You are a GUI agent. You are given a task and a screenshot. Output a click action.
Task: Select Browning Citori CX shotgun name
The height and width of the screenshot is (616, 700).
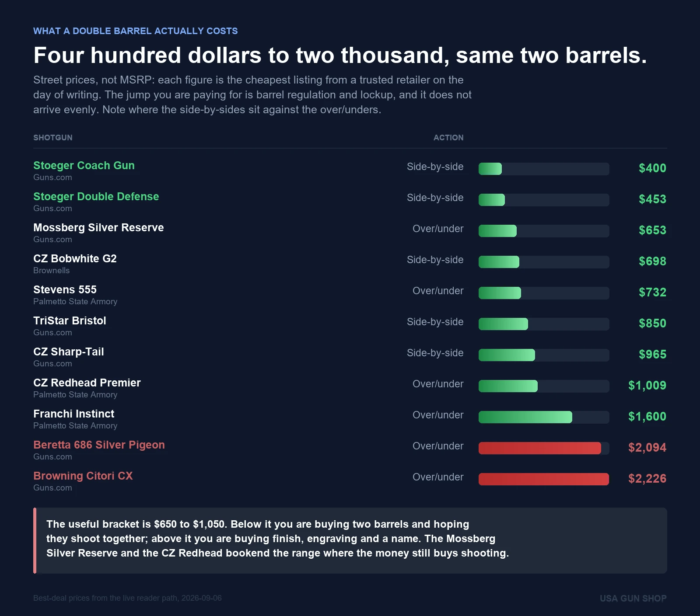(x=83, y=476)
